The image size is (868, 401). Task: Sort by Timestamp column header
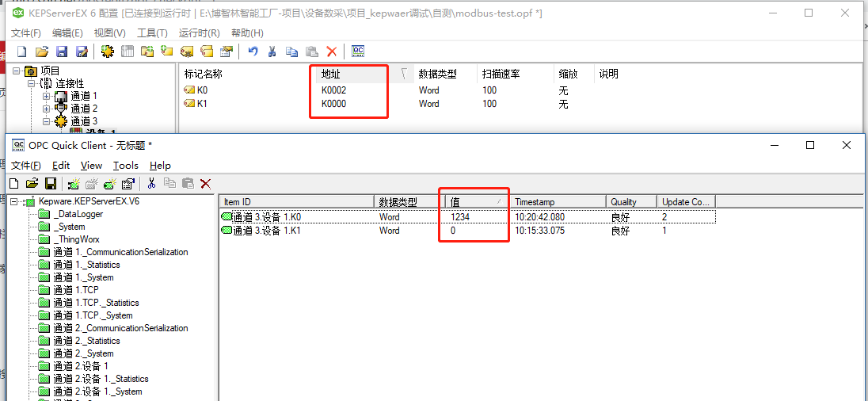click(x=558, y=202)
